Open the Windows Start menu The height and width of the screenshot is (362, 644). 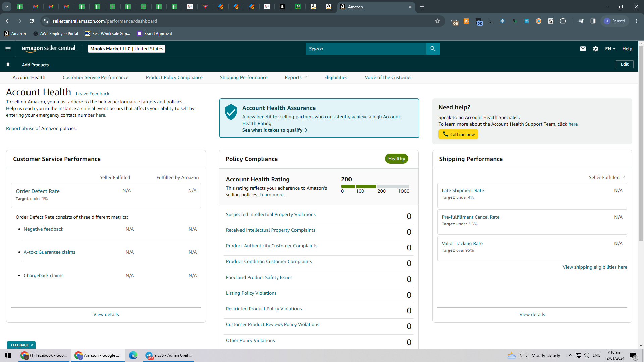pyautogui.click(x=8, y=355)
